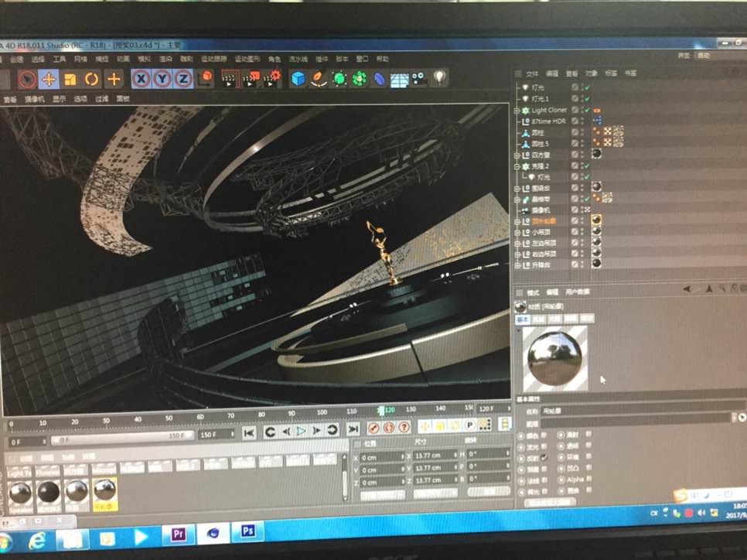The height and width of the screenshot is (560, 747).
Task: Click the keyframe selection question button
Action: [x=404, y=427]
